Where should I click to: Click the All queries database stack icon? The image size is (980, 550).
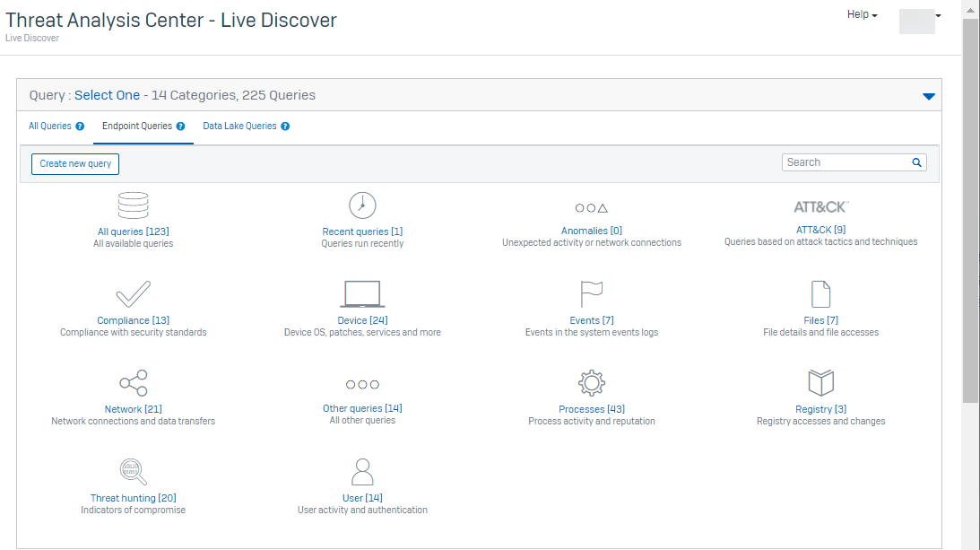point(133,206)
